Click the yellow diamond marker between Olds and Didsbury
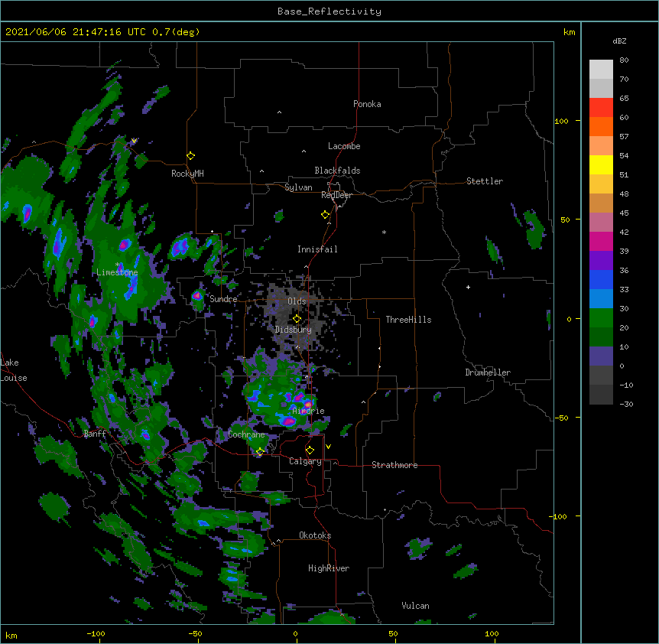Viewport: 659px width, 644px height. pyautogui.click(x=297, y=319)
